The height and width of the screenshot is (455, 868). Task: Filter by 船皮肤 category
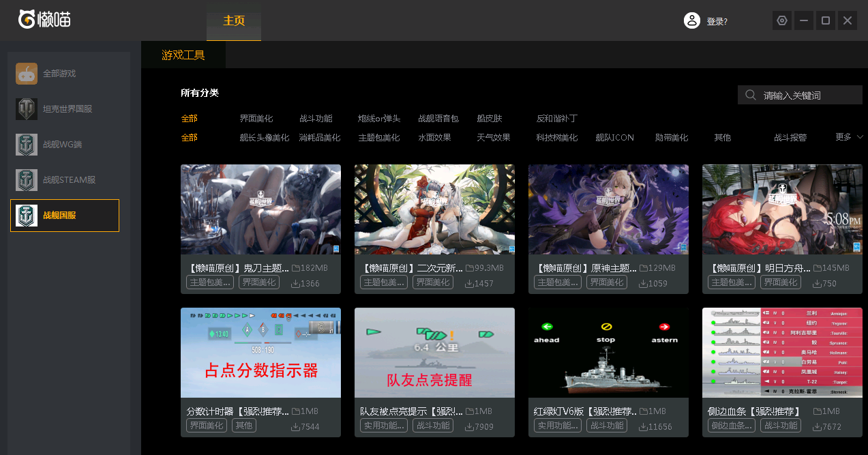point(490,119)
